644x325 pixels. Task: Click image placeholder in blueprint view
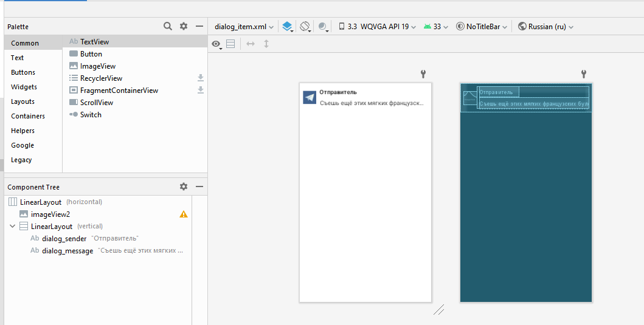click(470, 98)
